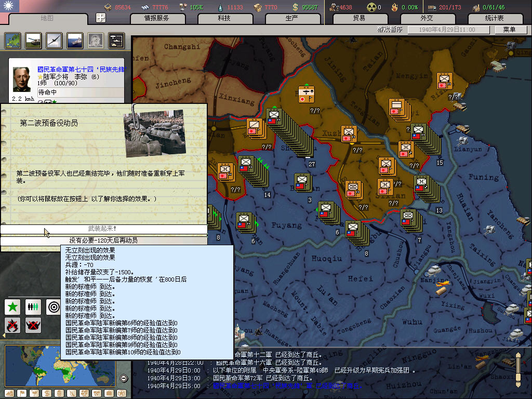Click the soldiers reinforcement icon

point(33,307)
